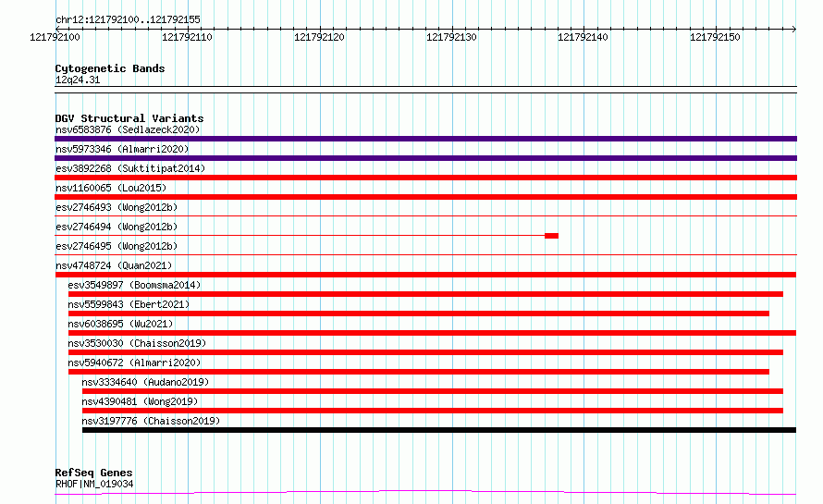Click the chr12:121792100..121792155 region label

[x=128, y=19]
